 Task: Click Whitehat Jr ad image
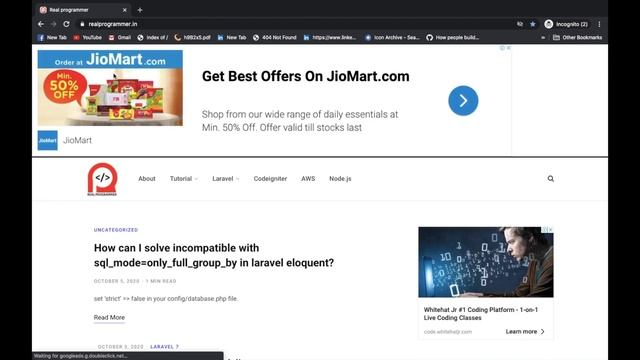tap(486, 262)
